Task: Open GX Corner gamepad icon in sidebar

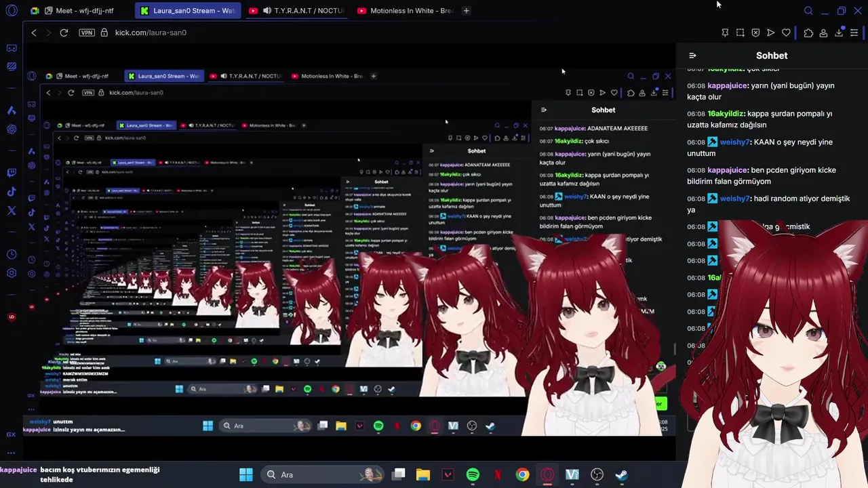Action: (x=12, y=48)
